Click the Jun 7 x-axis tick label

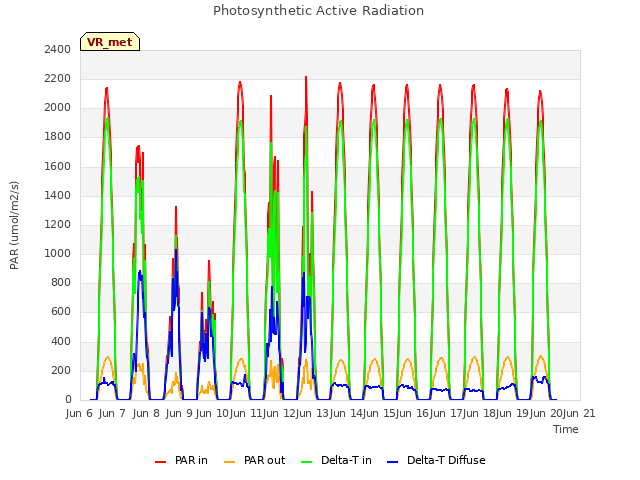click(x=112, y=413)
